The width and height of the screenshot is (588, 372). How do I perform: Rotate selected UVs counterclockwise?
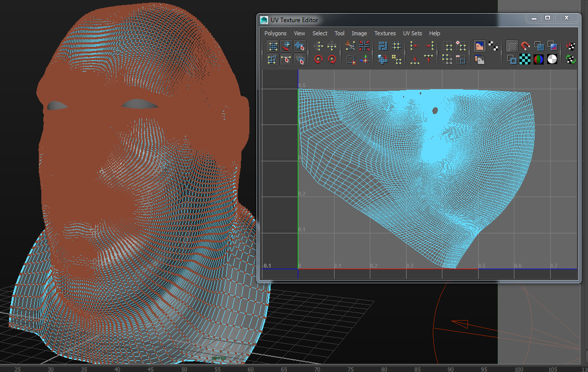[x=318, y=59]
